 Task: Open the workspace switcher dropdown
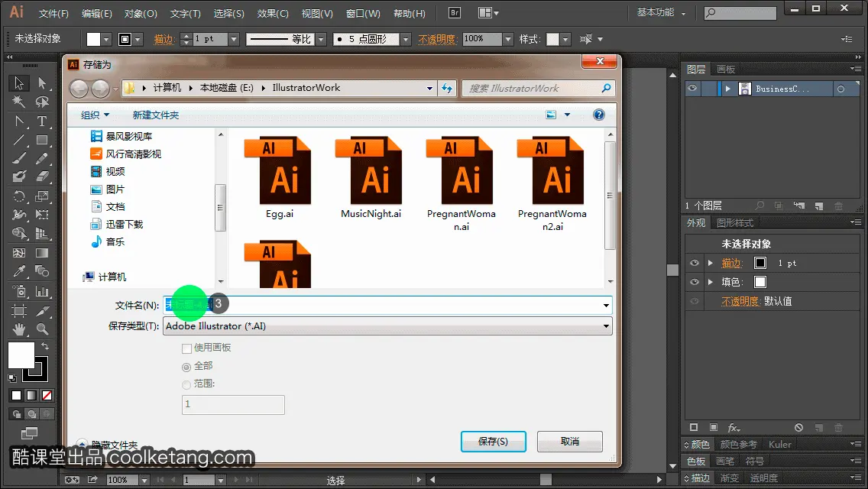[661, 12]
